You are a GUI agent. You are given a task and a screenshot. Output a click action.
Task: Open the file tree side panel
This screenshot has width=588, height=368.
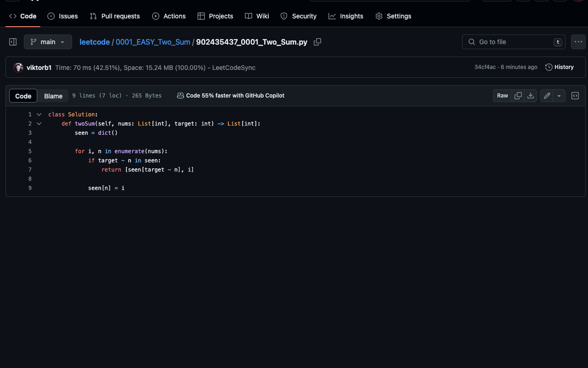[12, 41]
